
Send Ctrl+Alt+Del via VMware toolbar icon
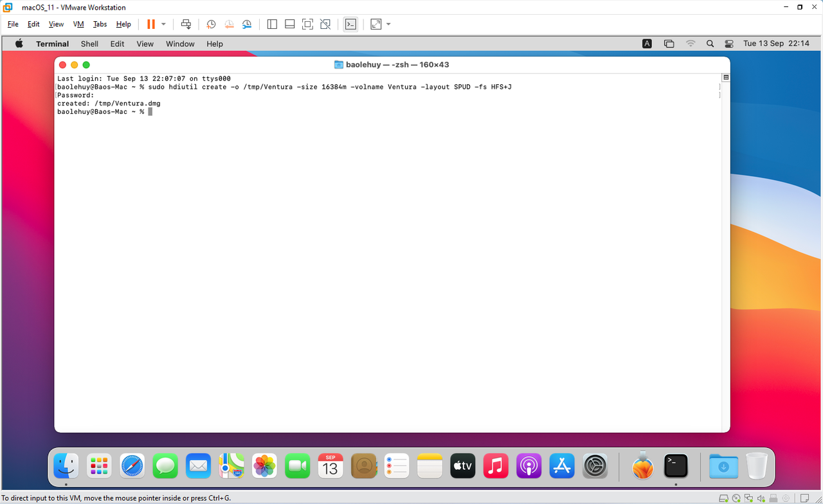click(186, 24)
